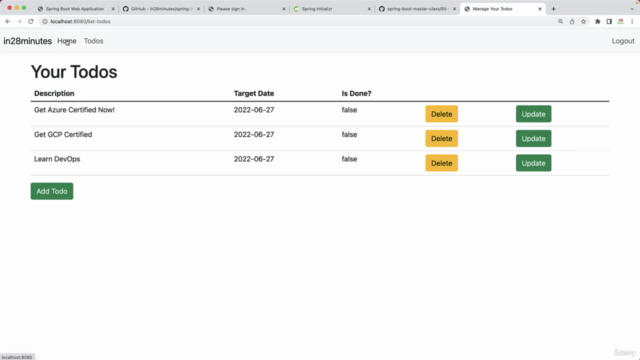Click the Add Todo button
Screen dimensions: 640x360
coord(52,191)
